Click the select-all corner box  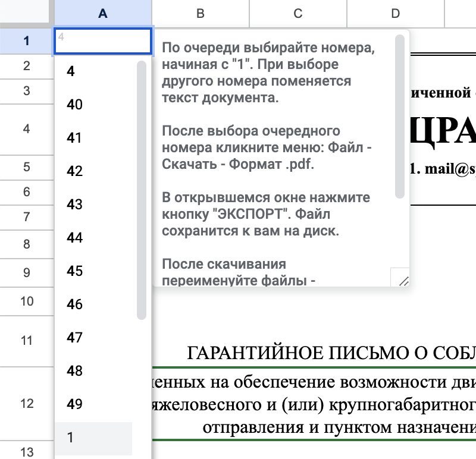tap(25, 12)
